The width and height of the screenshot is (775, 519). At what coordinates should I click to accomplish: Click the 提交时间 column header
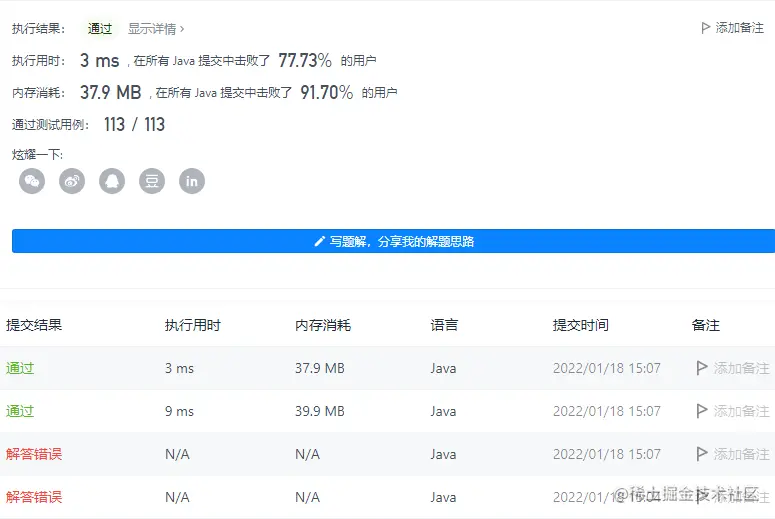click(x=581, y=325)
